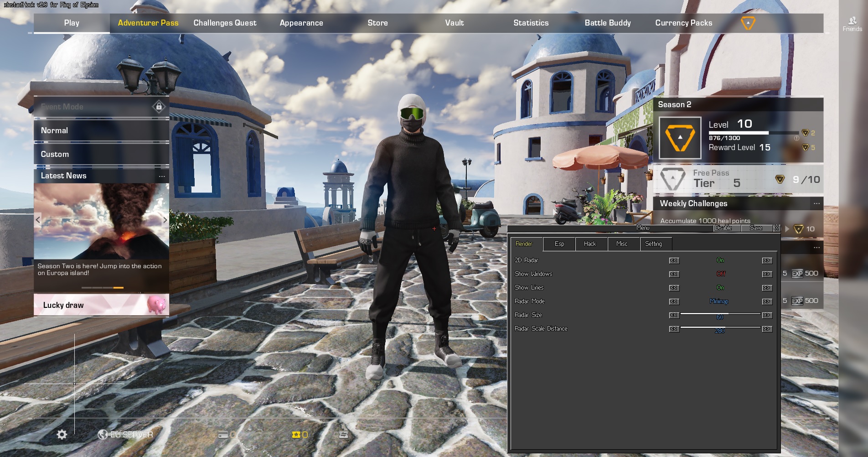
Task: View the Statistics tab
Action: 531,23
